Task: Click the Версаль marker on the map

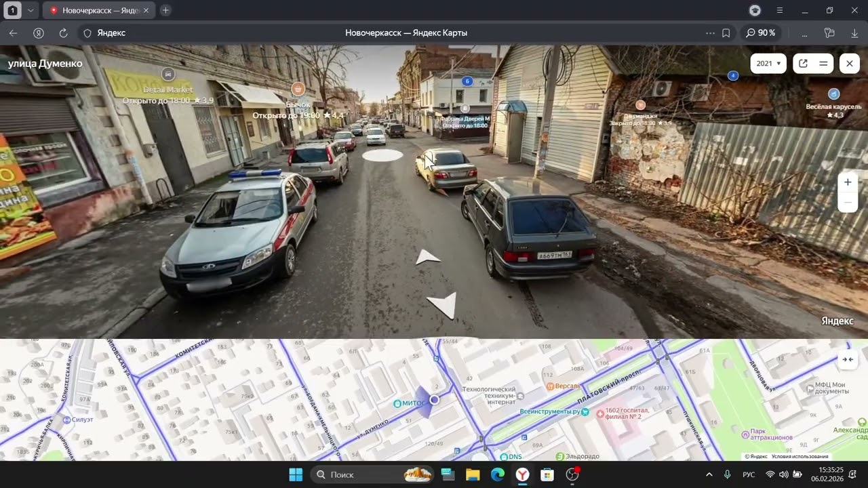Action: pyautogui.click(x=551, y=386)
